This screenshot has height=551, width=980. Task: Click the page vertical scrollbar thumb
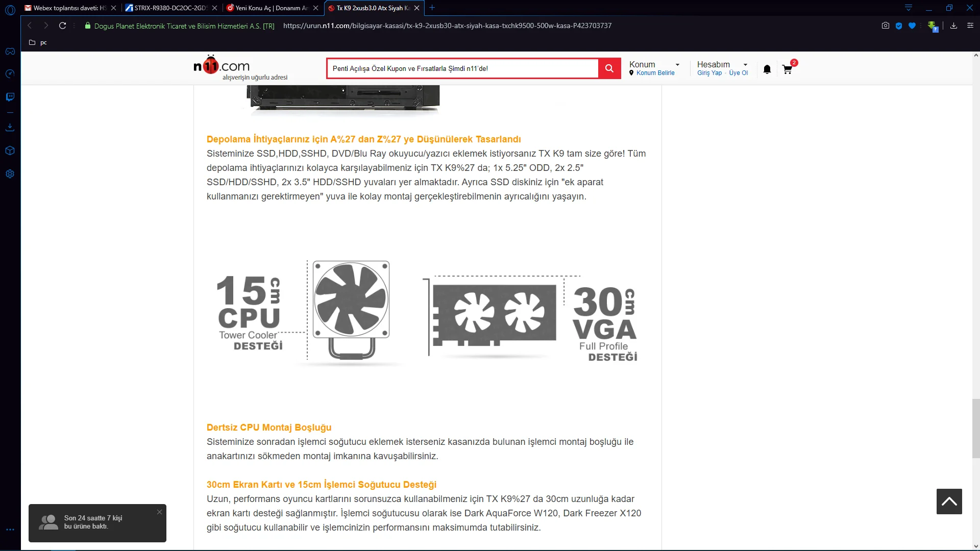[975, 429]
